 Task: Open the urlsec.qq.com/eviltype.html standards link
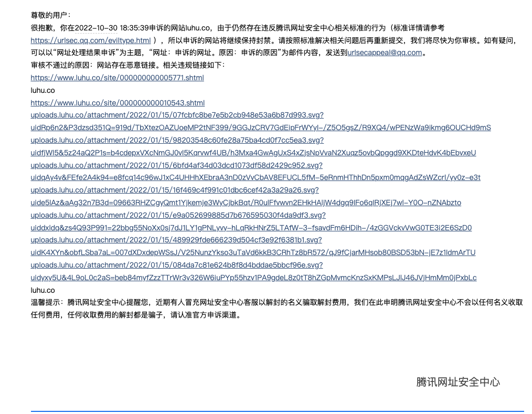tap(91, 40)
